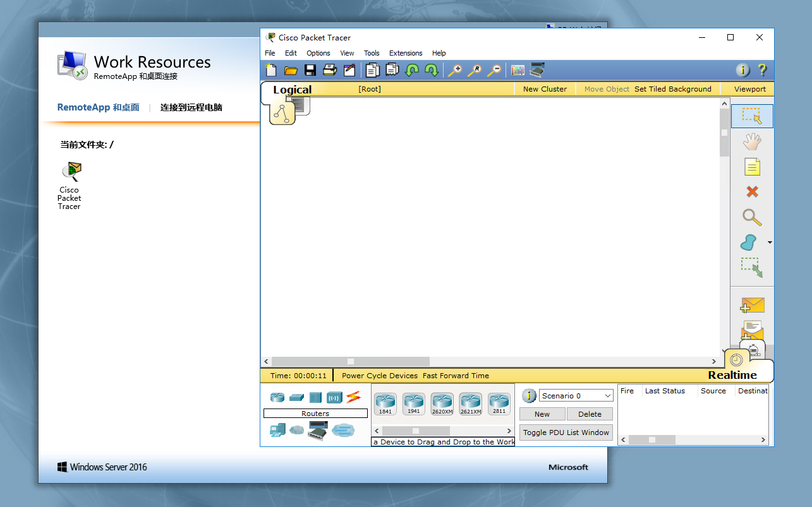Open Cisco Packet Tracer in Work Resources
This screenshot has width=812, height=507.
70,186
